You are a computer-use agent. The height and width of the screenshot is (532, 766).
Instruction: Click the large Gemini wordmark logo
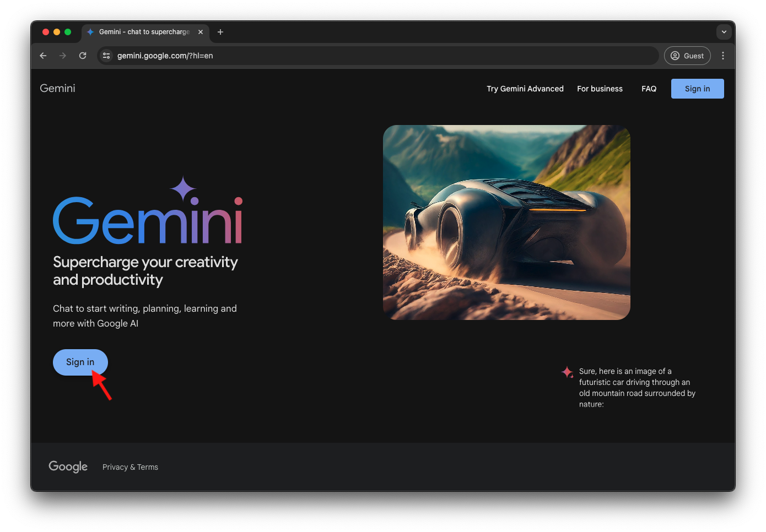pos(148,211)
